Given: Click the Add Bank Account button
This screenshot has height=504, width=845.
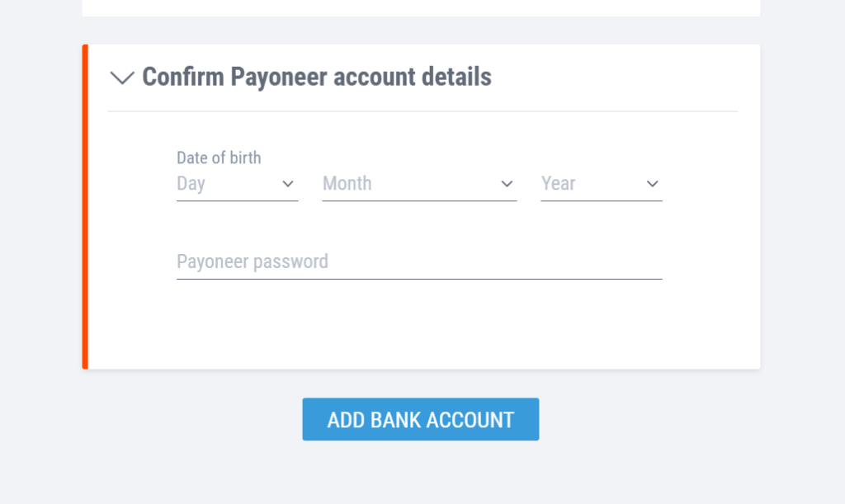Looking at the screenshot, I should point(420,419).
